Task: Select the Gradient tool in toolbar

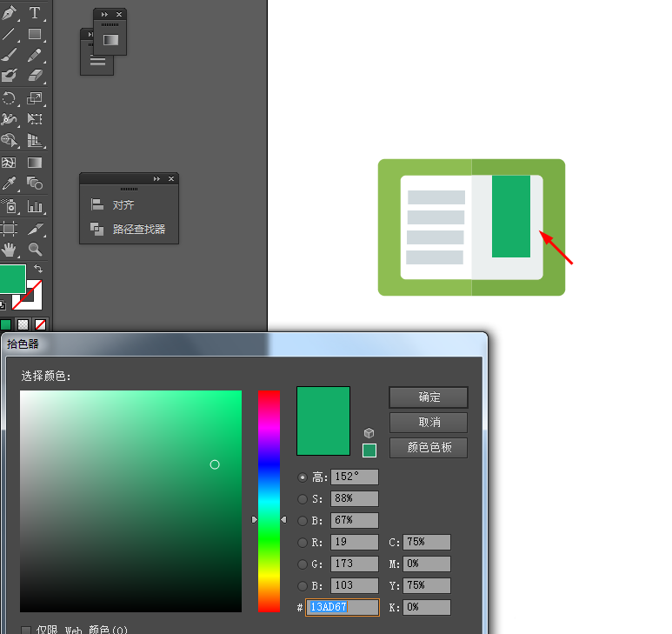Action: click(x=35, y=163)
